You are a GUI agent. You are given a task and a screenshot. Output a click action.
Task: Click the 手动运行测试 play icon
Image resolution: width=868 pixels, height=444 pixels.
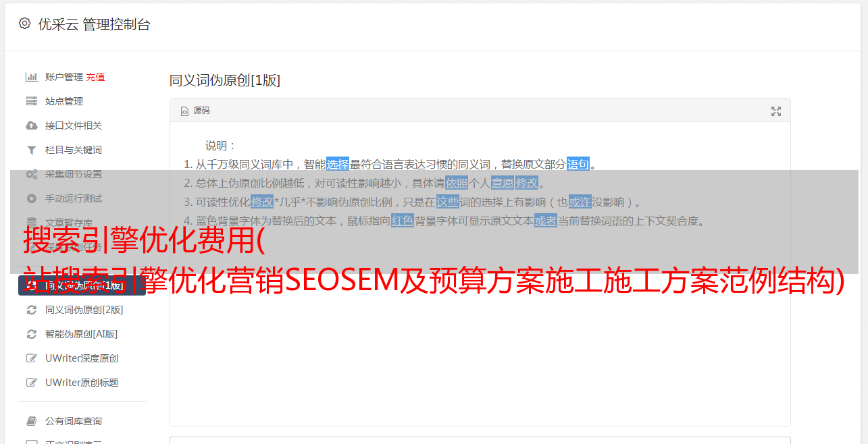coord(31,198)
